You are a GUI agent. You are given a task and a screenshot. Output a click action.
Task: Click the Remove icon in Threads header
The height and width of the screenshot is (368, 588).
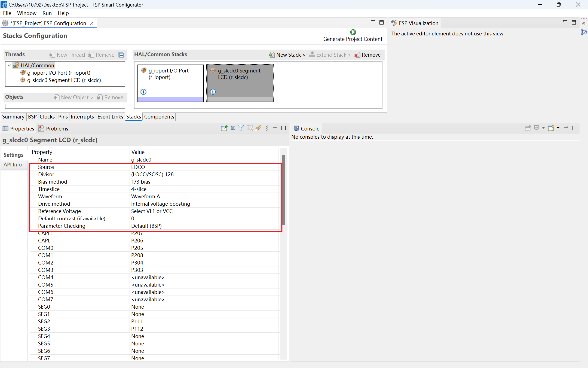point(91,55)
